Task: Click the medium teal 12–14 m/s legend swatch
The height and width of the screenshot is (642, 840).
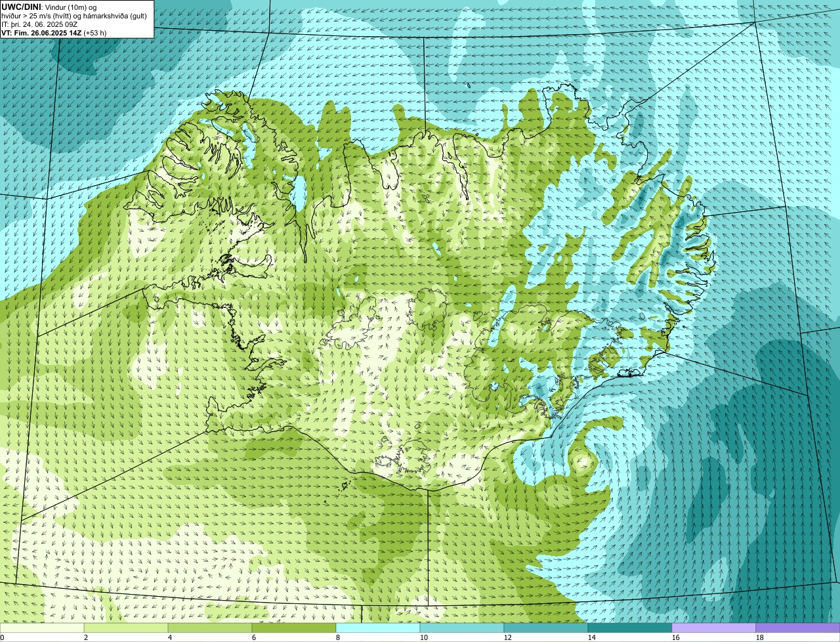Action: [x=546, y=628]
